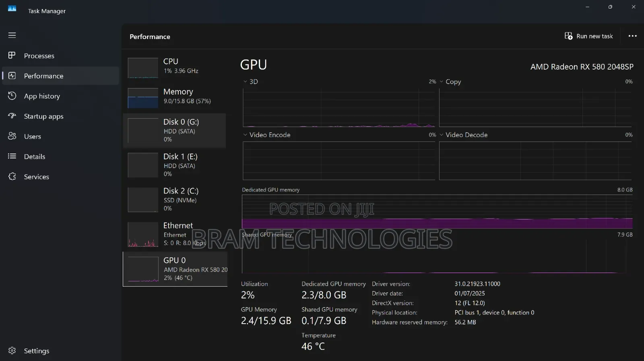Click the Settings gear icon
The height and width of the screenshot is (361, 644).
[12, 351]
